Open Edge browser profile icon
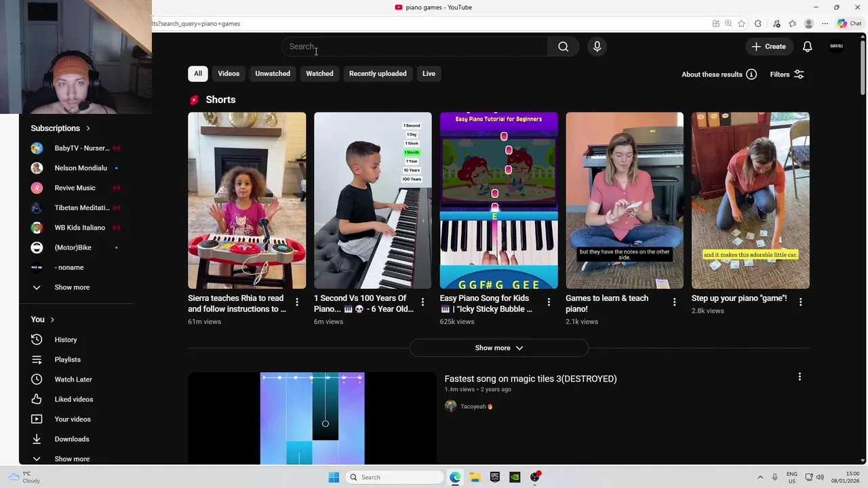868x488 pixels. coord(808,24)
